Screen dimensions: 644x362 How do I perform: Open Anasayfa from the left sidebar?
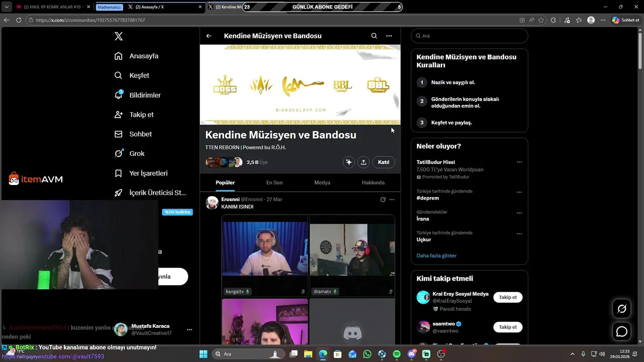pyautogui.click(x=136, y=56)
